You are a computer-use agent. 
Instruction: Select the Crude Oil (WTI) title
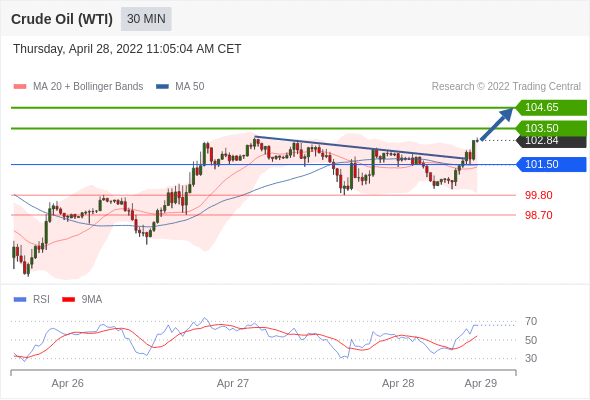[x=62, y=19]
